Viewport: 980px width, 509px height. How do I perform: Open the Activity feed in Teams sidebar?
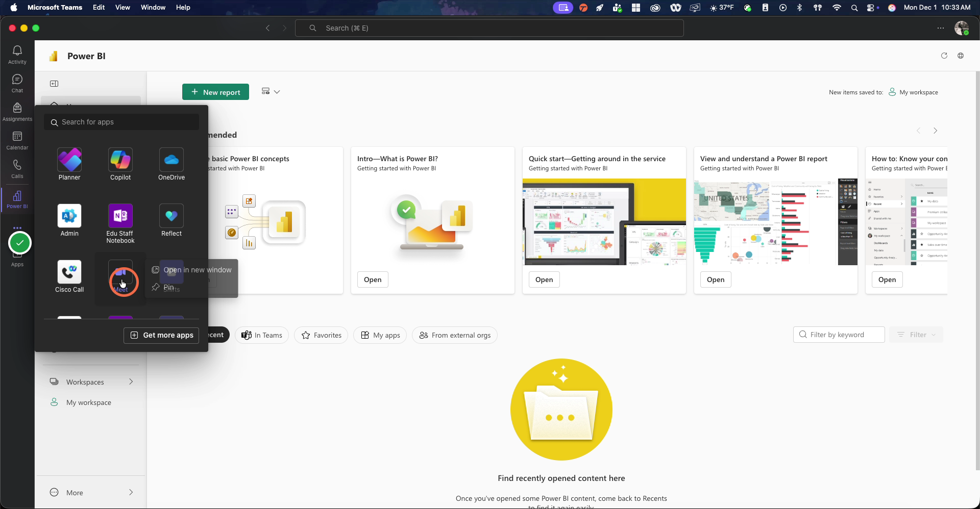coord(17,55)
